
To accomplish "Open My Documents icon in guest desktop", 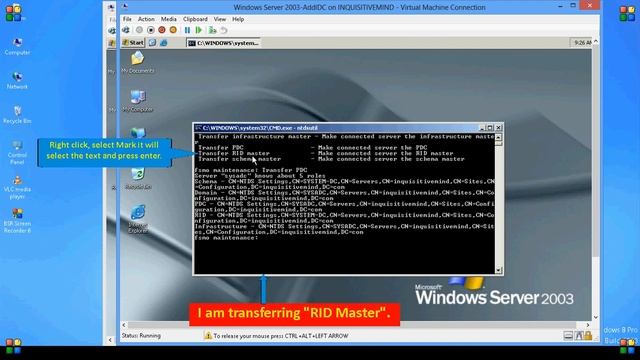I will pos(138,62).
